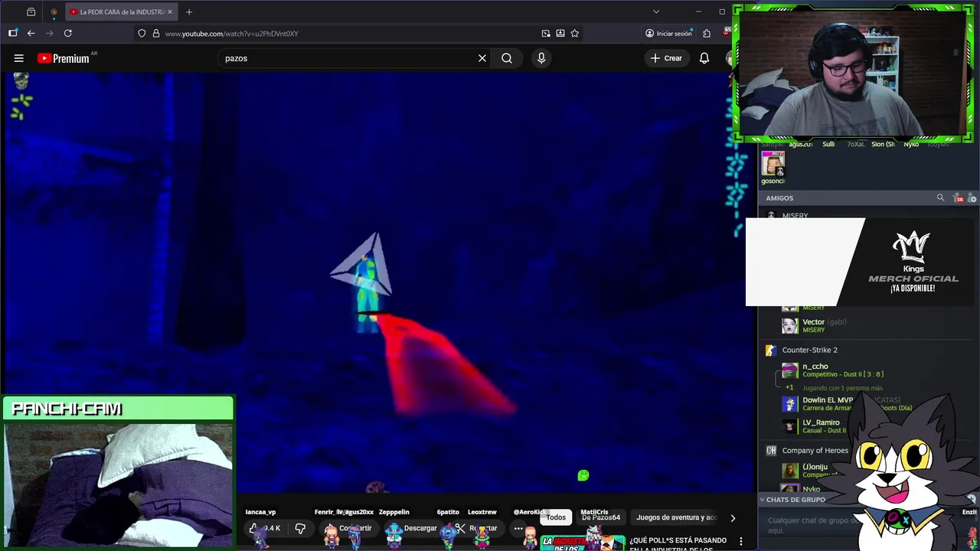Clear the search text with X
This screenshot has height=551, width=980.
click(x=482, y=58)
